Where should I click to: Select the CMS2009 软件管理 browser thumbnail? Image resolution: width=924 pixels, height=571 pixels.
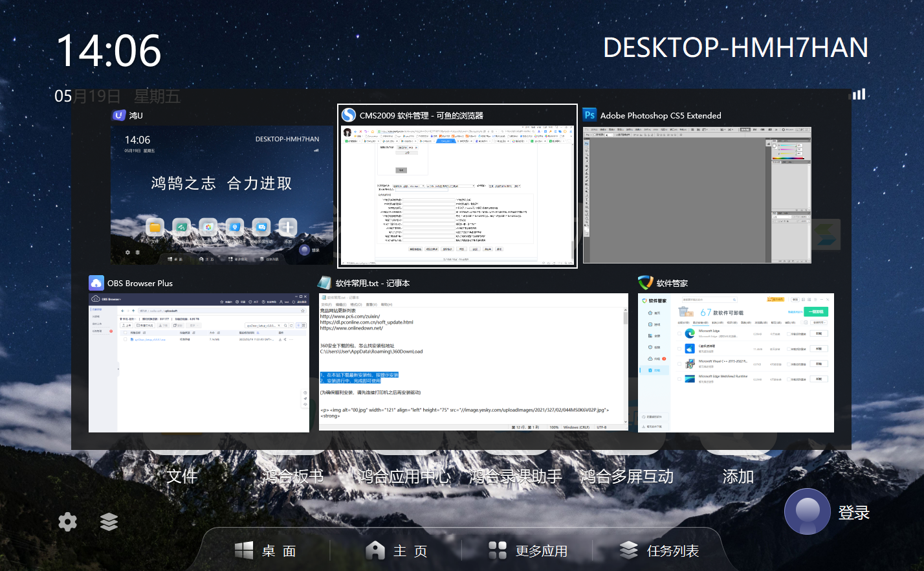[x=457, y=195]
